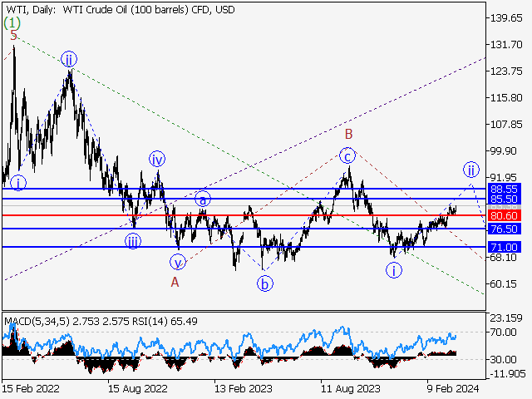This screenshot has width=532, height=399.
Task: Click the 76.50 blue price level tag
Action: point(505,229)
